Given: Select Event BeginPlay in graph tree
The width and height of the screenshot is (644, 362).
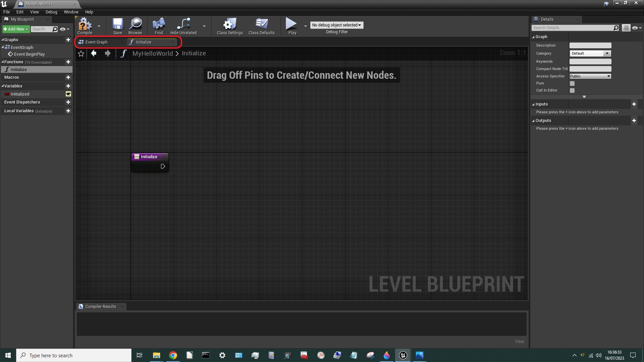Looking at the screenshot, I should tap(29, 54).
